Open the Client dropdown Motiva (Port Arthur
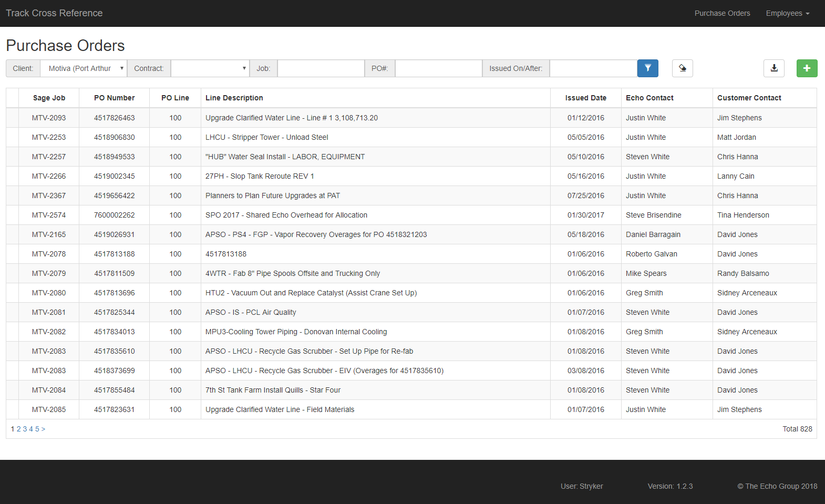This screenshot has width=825, height=504. point(84,68)
